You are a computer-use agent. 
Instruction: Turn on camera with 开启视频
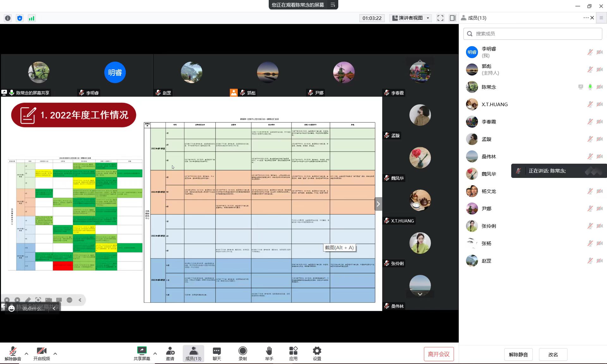click(41, 353)
